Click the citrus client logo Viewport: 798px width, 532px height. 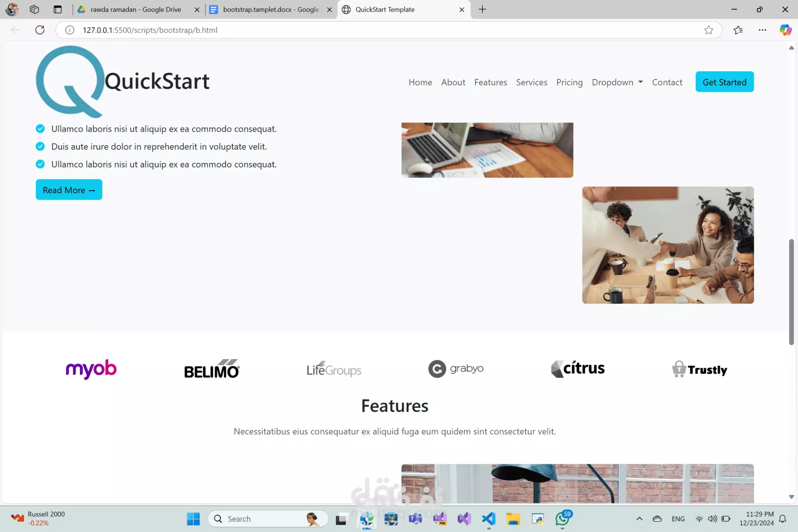tap(578, 369)
